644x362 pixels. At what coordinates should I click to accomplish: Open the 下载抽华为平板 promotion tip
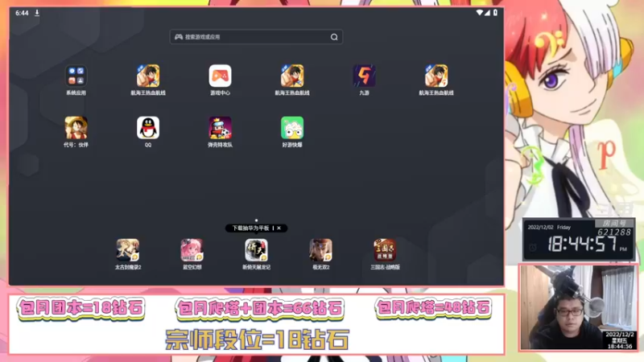pos(250,228)
